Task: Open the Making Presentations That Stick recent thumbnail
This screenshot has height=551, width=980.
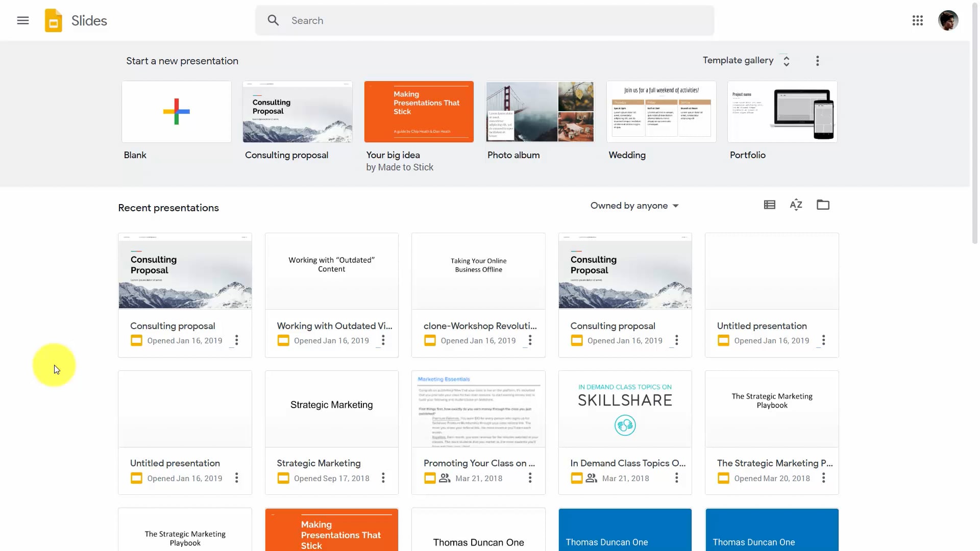Action: (332, 530)
